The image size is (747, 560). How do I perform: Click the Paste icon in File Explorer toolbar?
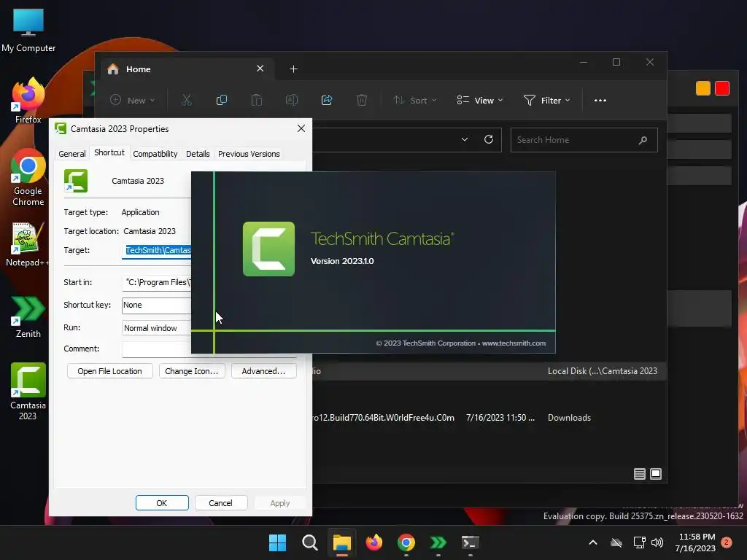pyautogui.click(x=256, y=100)
